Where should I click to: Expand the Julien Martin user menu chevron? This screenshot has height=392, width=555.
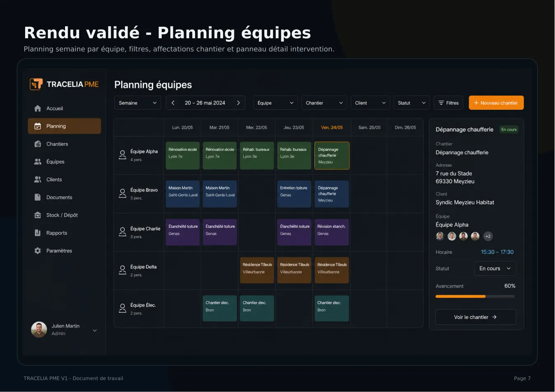click(x=95, y=330)
